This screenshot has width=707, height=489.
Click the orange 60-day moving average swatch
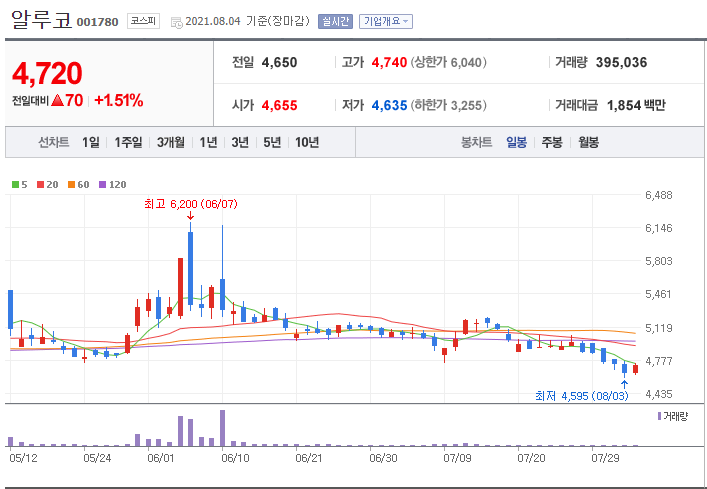(x=72, y=184)
